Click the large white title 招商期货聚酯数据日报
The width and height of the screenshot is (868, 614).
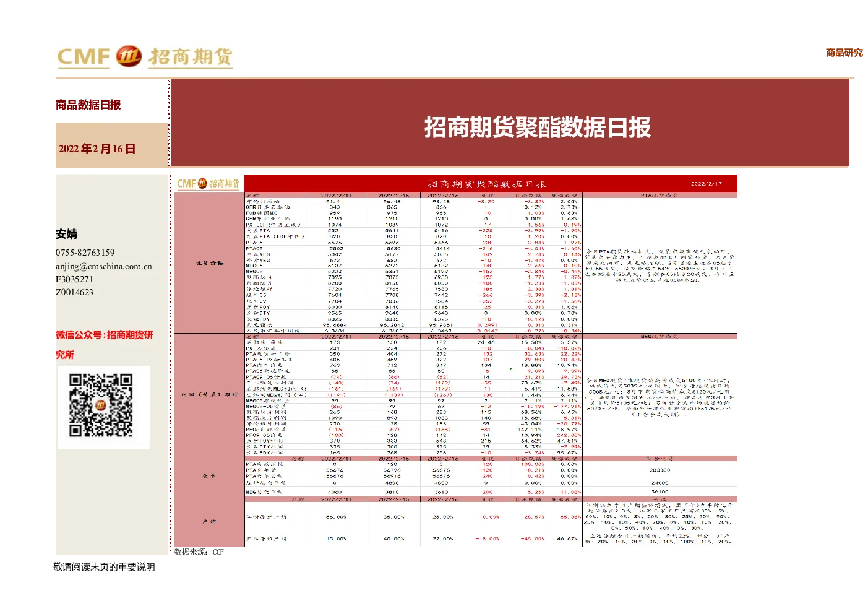coord(537,127)
